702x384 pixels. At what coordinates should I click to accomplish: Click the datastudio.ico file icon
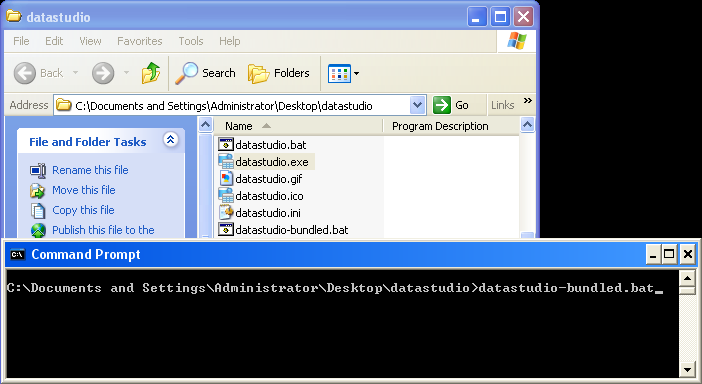(x=226, y=196)
